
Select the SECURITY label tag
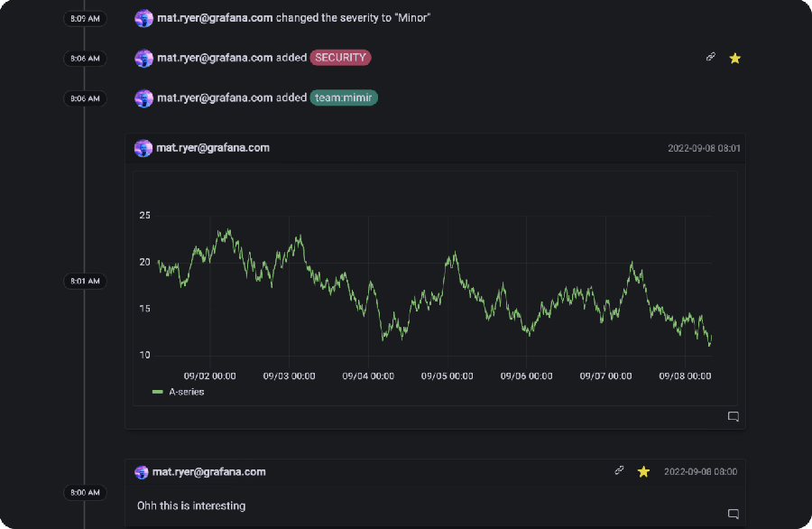click(x=340, y=58)
